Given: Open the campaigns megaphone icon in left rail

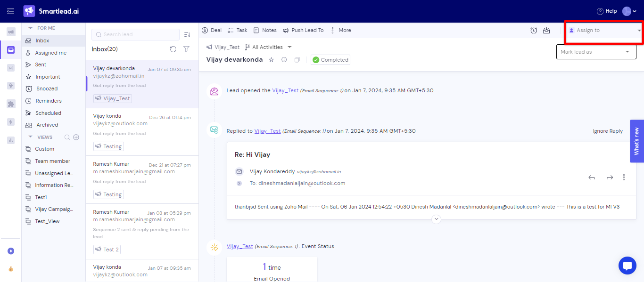Looking at the screenshot, I should pos(10,32).
